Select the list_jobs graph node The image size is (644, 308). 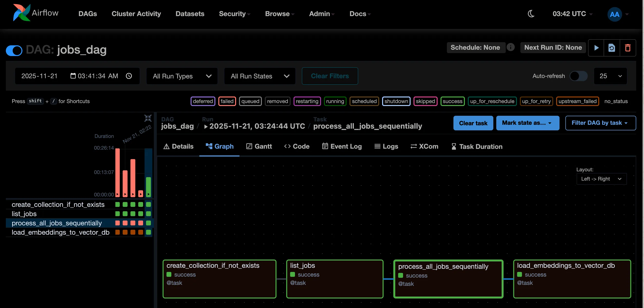coord(335,279)
